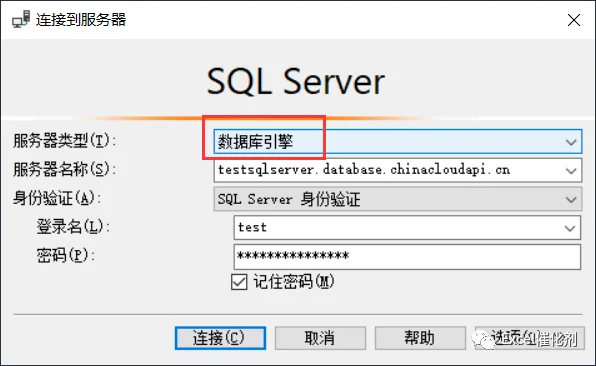596x366 pixels.
Task: Click the 连接(C) button
Action: (220, 338)
